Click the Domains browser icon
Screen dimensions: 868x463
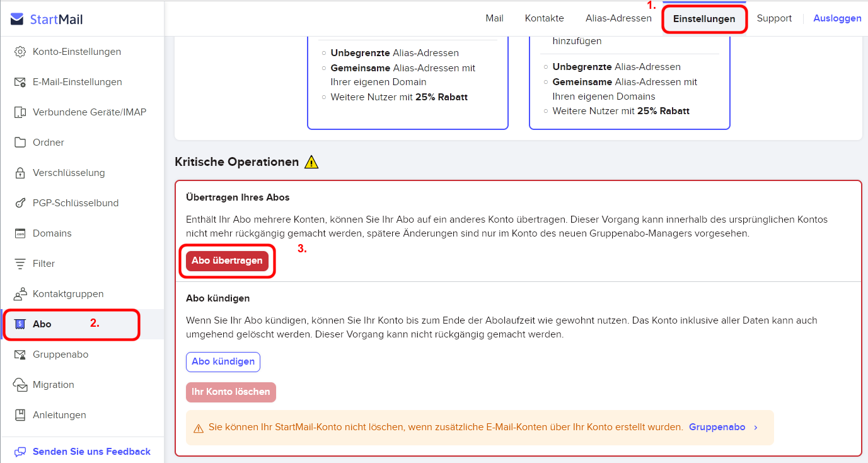tap(20, 233)
